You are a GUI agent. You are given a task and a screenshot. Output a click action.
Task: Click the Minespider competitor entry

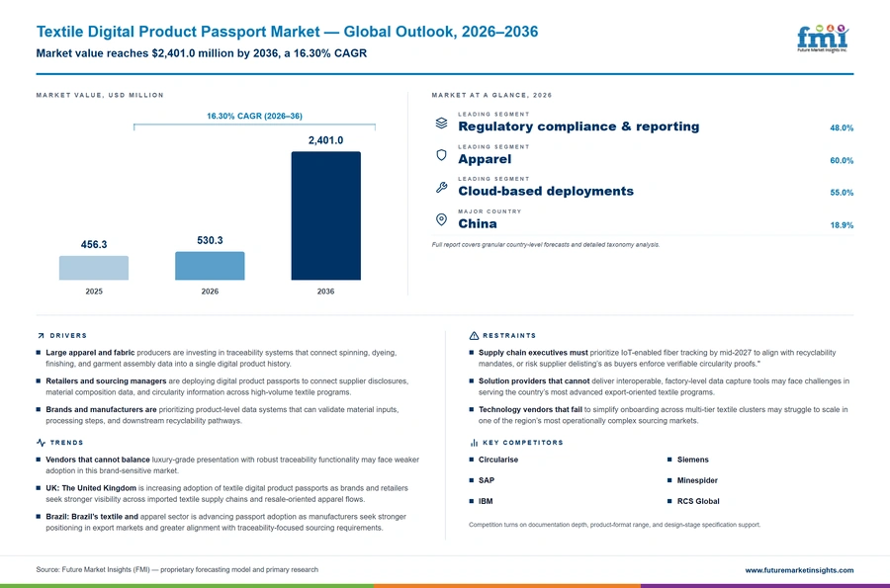click(x=697, y=480)
